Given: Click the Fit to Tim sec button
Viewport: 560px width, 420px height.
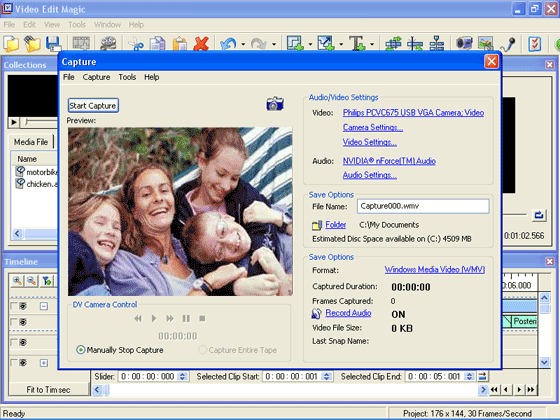Looking at the screenshot, I should pos(48,389).
